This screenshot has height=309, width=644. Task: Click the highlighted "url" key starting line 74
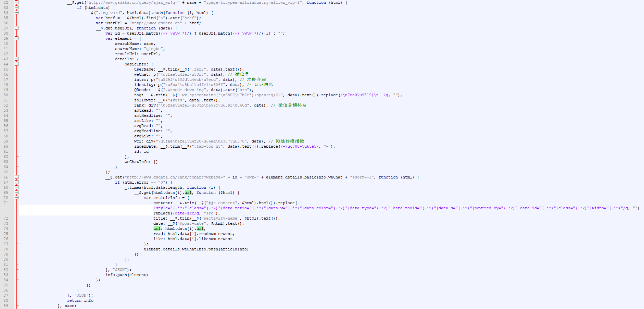pos(157,228)
